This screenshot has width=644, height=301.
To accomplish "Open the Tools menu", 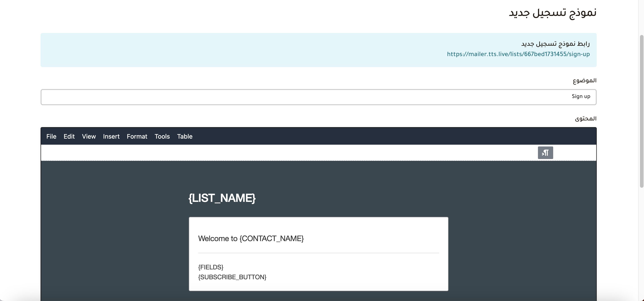I will 162,137.
